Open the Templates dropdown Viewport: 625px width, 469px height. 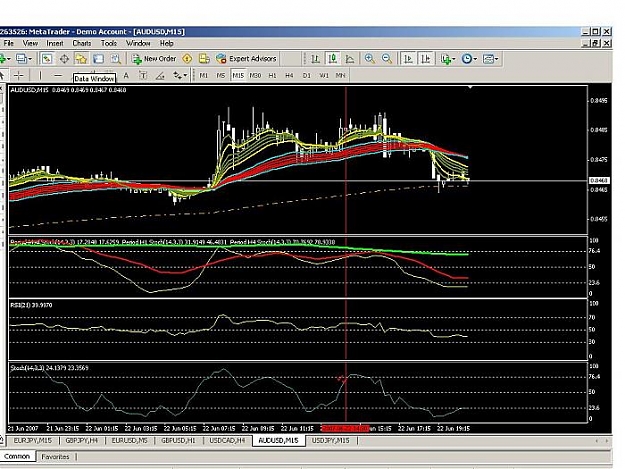pos(490,59)
